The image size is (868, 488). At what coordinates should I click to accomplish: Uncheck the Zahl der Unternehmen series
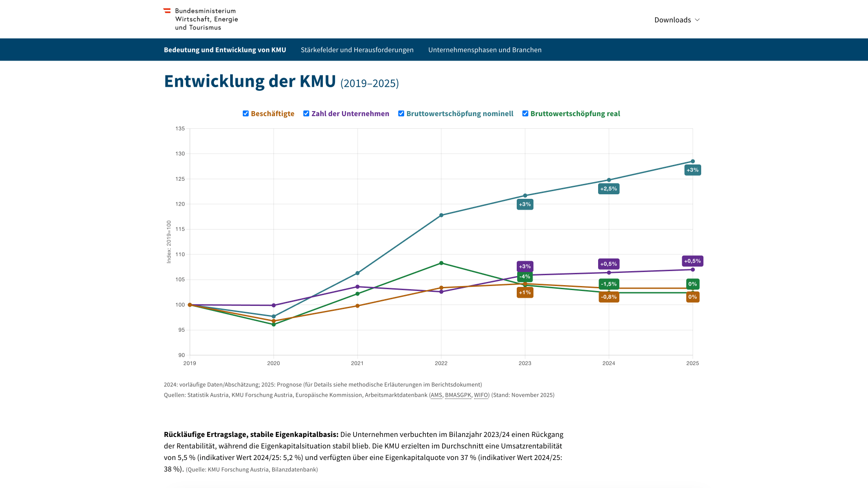pos(306,113)
